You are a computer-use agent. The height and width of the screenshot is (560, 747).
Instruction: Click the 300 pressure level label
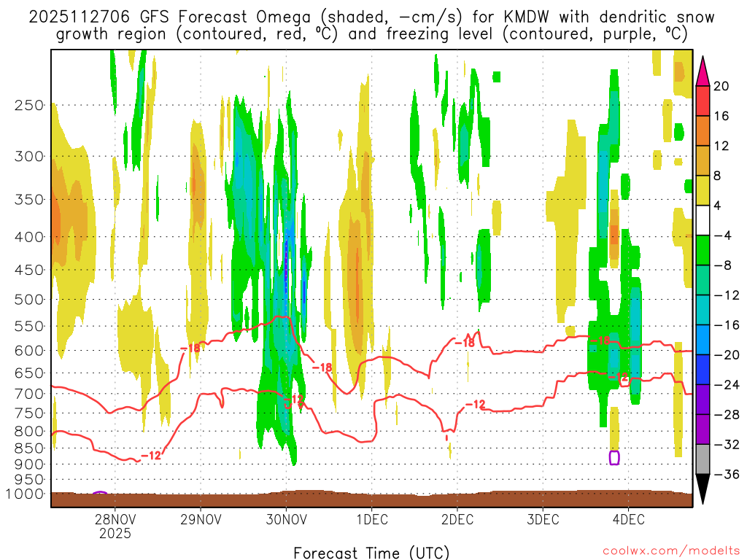tap(29, 156)
